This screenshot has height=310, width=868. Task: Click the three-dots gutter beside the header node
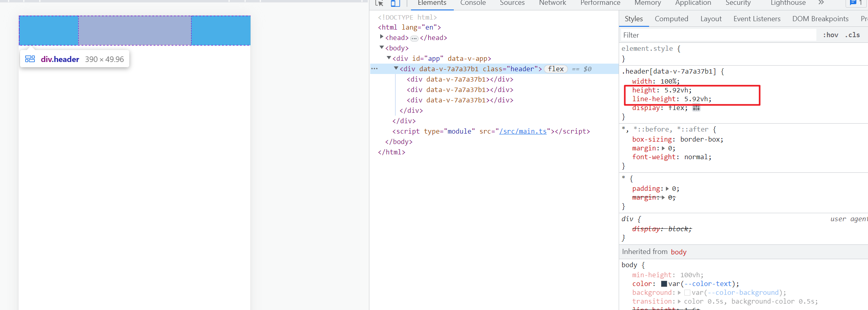pos(375,69)
